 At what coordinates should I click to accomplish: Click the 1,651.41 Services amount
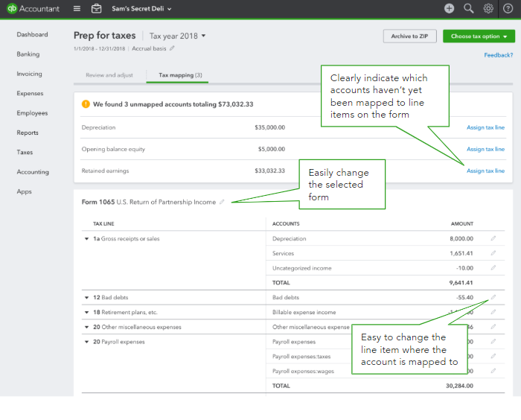coord(461,253)
